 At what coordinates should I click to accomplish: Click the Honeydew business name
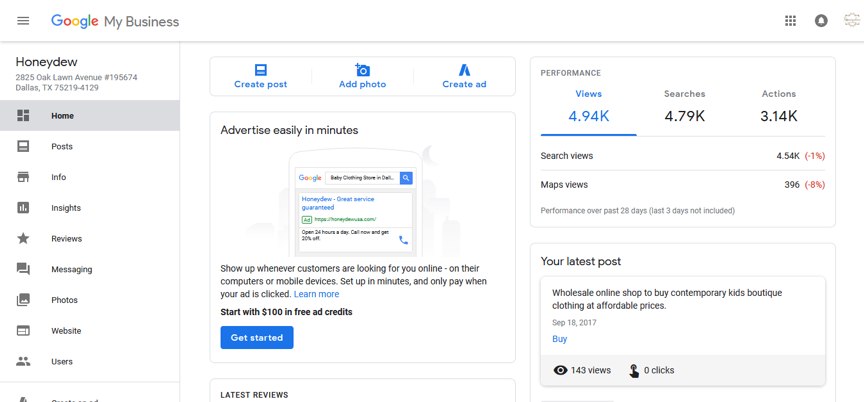pyautogui.click(x=46, y=62)
